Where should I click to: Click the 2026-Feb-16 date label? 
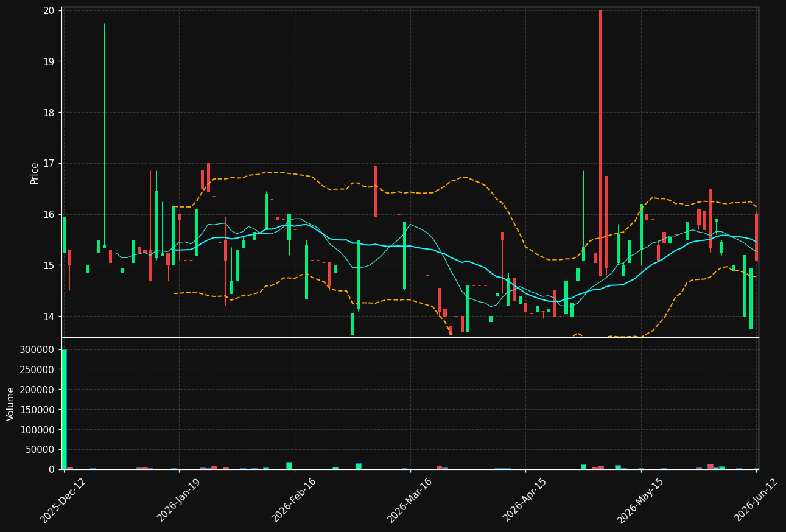(294, 500)
